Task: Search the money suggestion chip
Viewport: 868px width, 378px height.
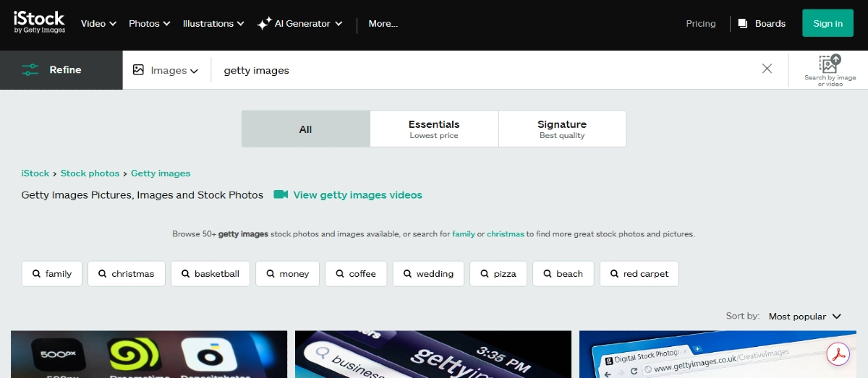Action: pos(288,274)
